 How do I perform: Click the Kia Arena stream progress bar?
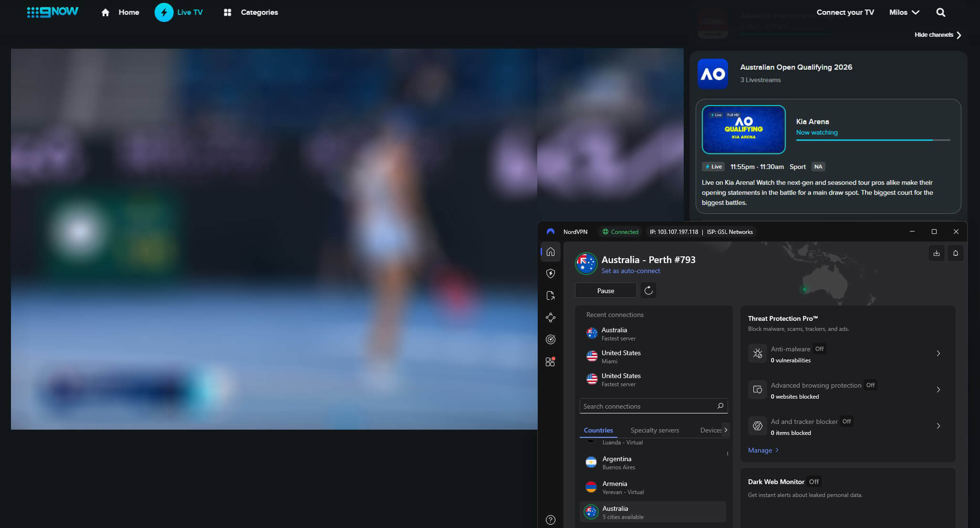[x=873, y=140]
